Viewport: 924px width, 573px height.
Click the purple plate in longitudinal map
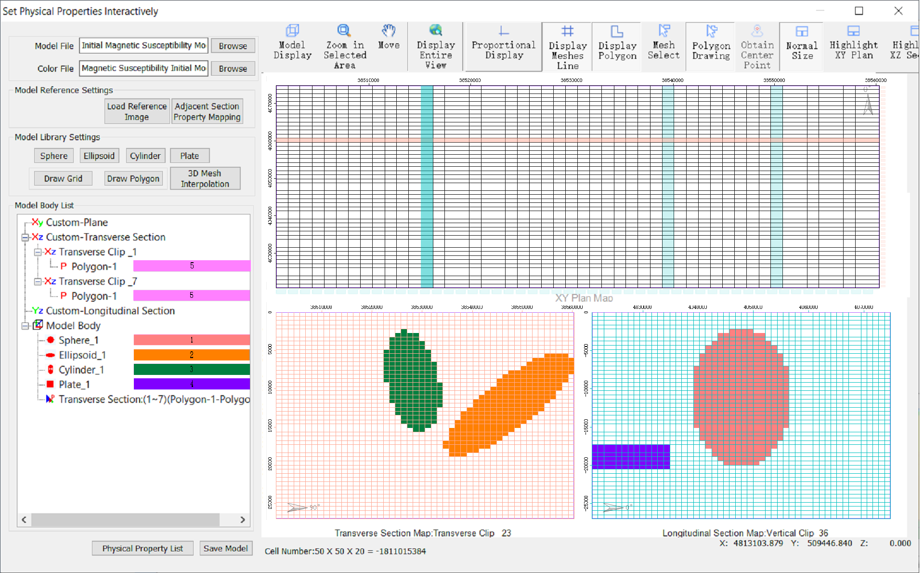point(631,457)
